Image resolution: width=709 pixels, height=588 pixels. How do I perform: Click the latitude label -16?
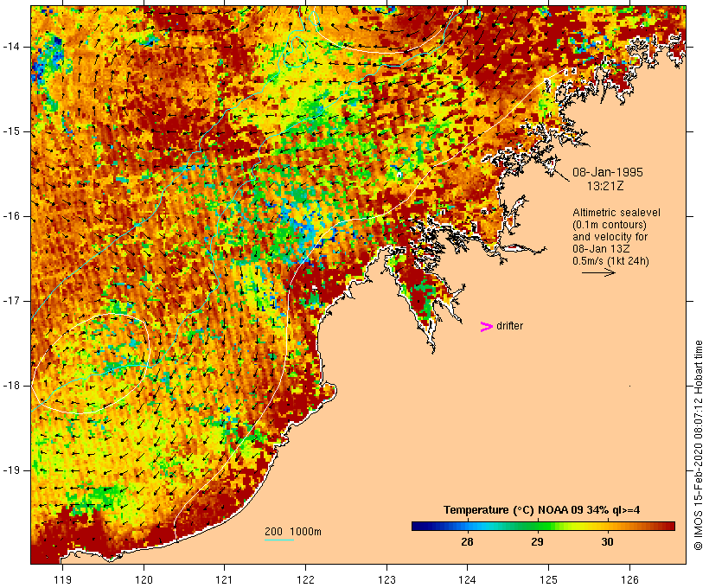pos(11,216)
